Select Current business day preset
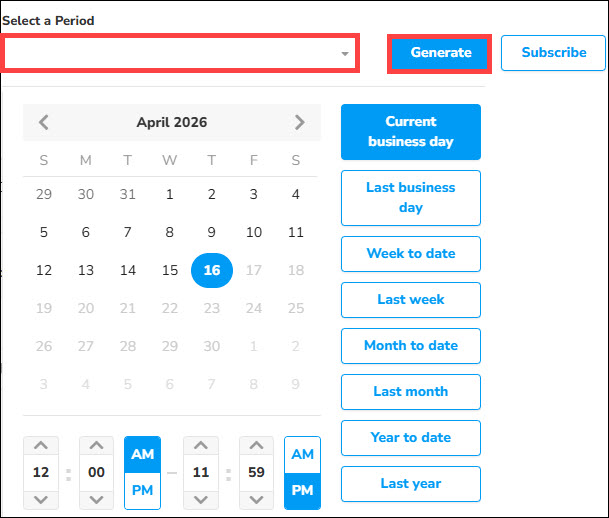 (x=410, y=132)
